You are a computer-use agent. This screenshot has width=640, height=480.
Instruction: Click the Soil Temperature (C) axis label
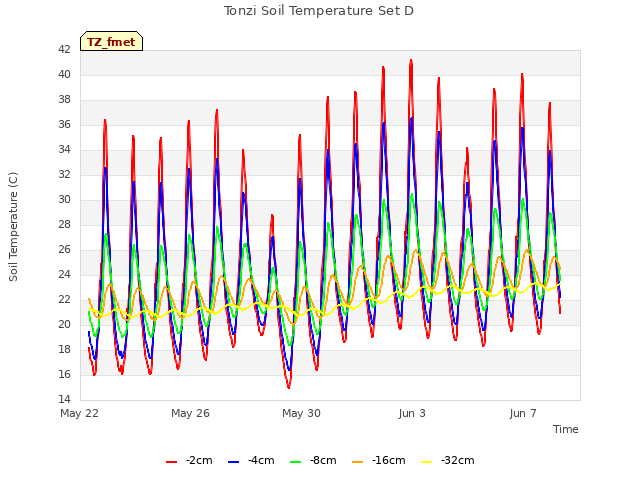click(13, 227)
